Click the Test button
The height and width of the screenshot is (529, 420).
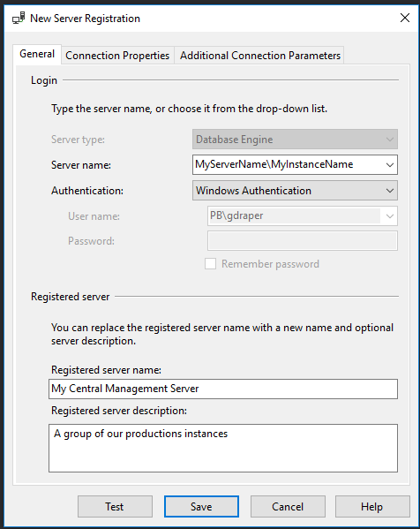pyautogui.click(x=115, y=506)
